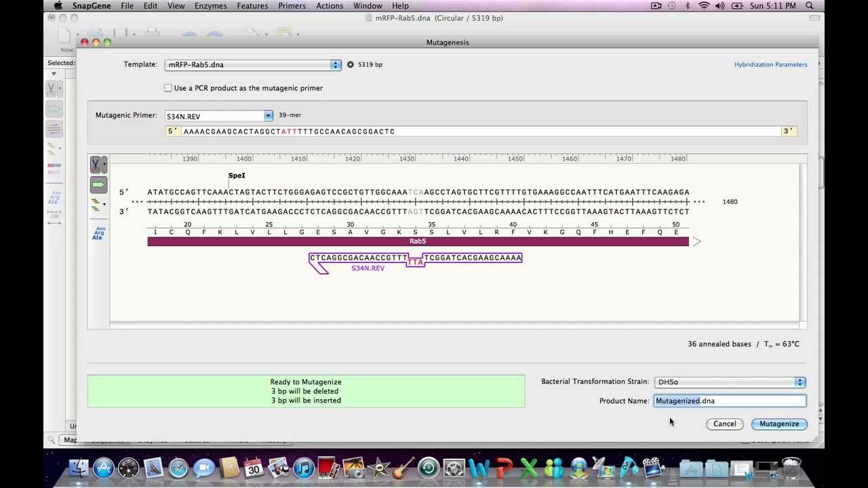Open Microsoft Excel from the Dock
Image resolution: width=868 pixels, height=488 pixels.
[529, 468]
